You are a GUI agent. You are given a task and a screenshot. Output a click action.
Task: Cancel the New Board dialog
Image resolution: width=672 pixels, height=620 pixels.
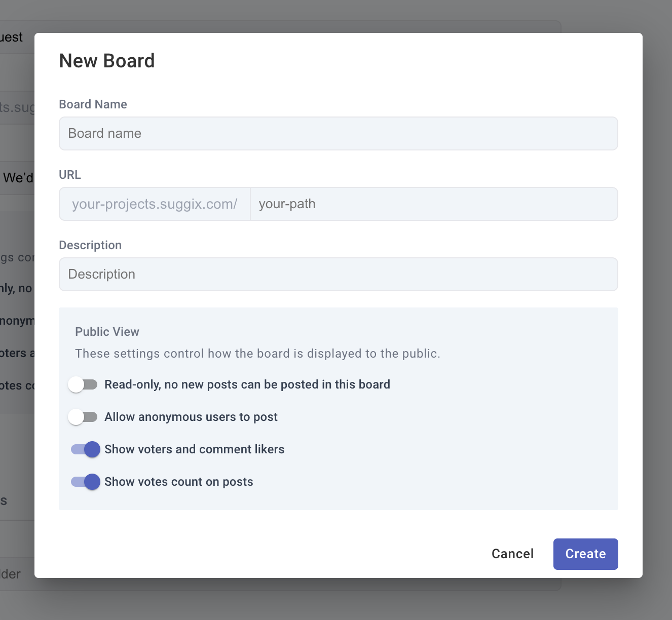point(512,554)
